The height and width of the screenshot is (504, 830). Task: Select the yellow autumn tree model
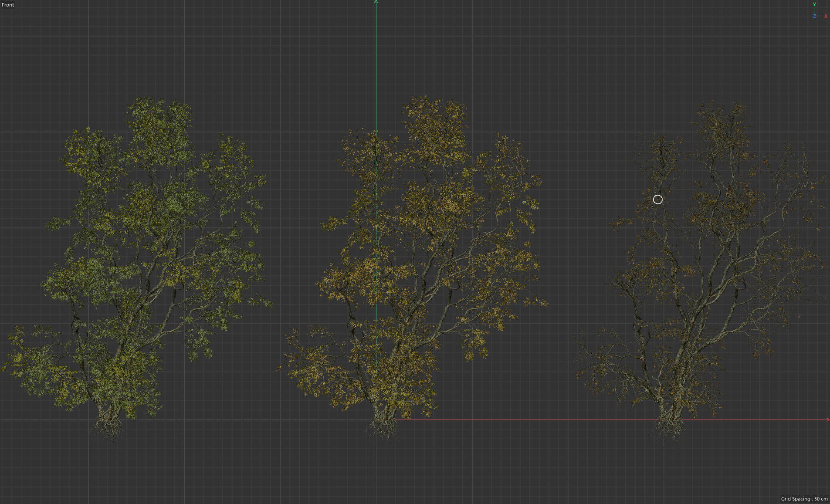(412, 270)
